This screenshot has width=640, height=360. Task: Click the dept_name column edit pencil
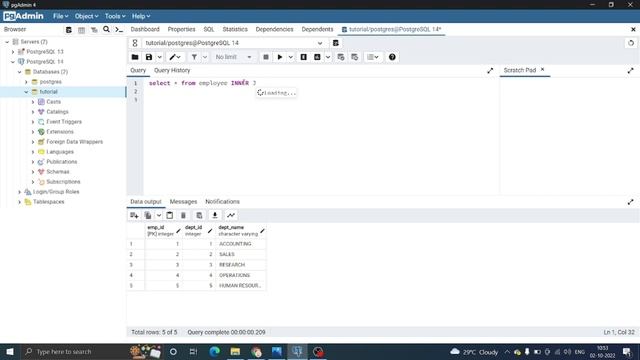tap(262, 231)
